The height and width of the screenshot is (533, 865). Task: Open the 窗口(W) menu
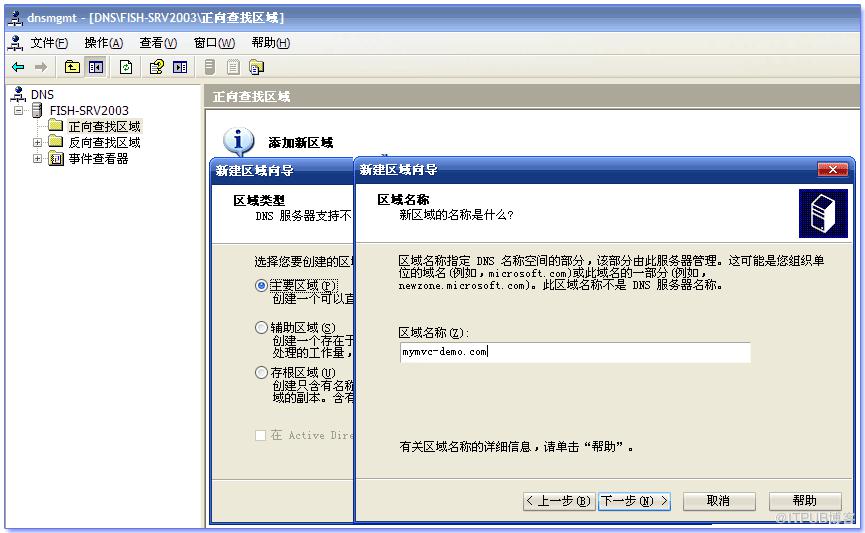(214, 42)
